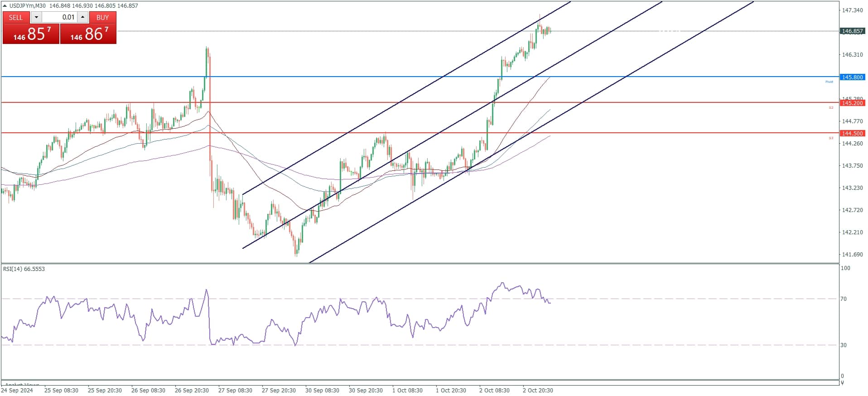The width and height of the screenshot is (868, 396).
Task: Click the 147.340 price scale label
Action: pyautogui.click(x=852, y=10)
